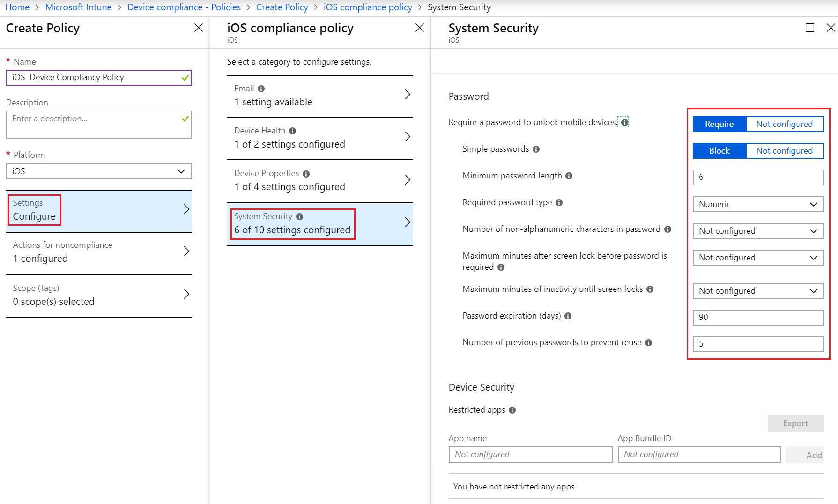Click info icon next to Email
This screenshot has height=504, width=838.
261,89
